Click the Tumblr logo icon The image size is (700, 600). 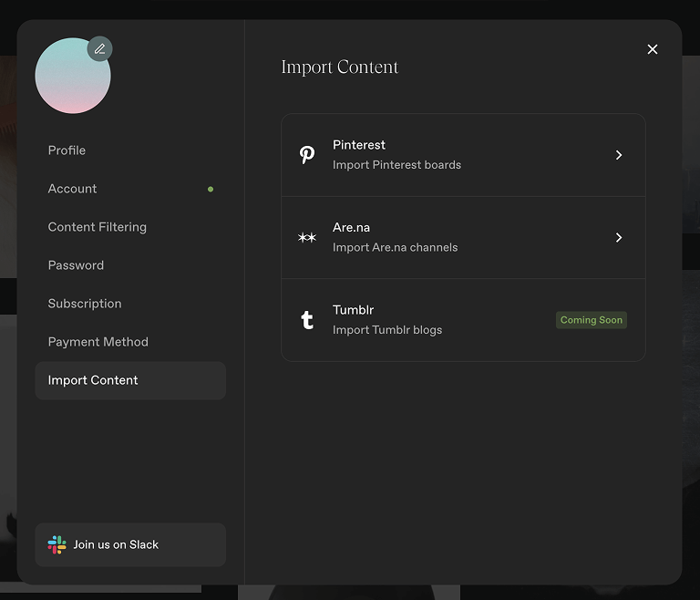point(307,320)
